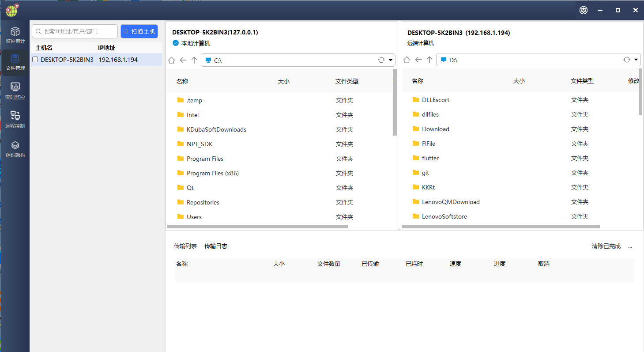This screenshot has width=644, height=352.
Task: Select the git folder icon
Action: [415, 172]
